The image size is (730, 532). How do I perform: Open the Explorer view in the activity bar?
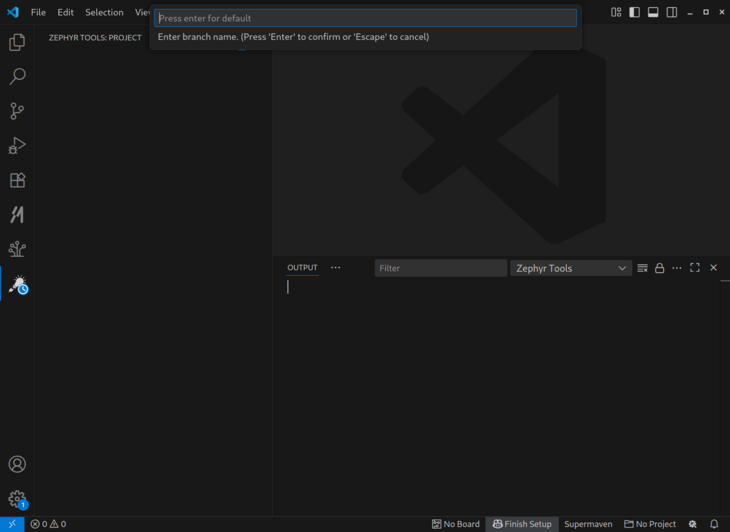[17, 42]
